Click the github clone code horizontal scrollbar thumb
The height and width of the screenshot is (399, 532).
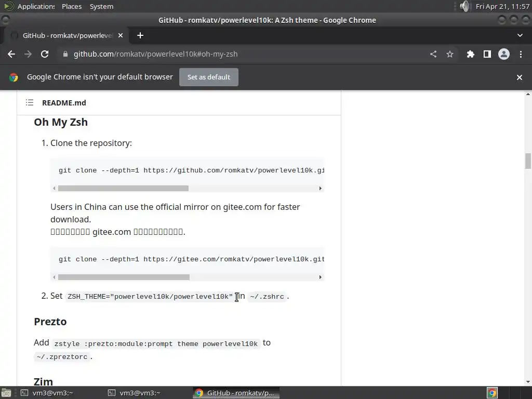point(123,188)
